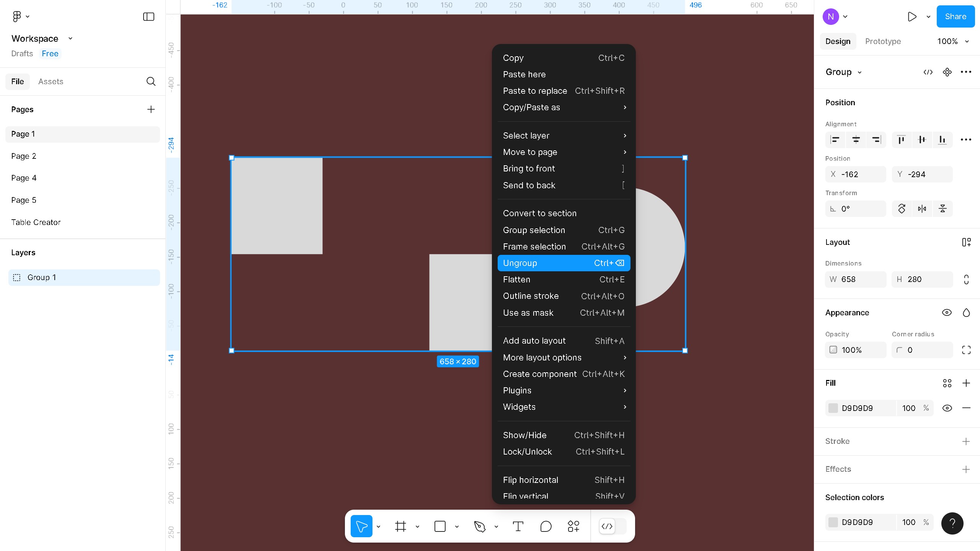Screen dimensions: 980x551
Task: Click flip horizontal icon in Transform
Action: 922,209
